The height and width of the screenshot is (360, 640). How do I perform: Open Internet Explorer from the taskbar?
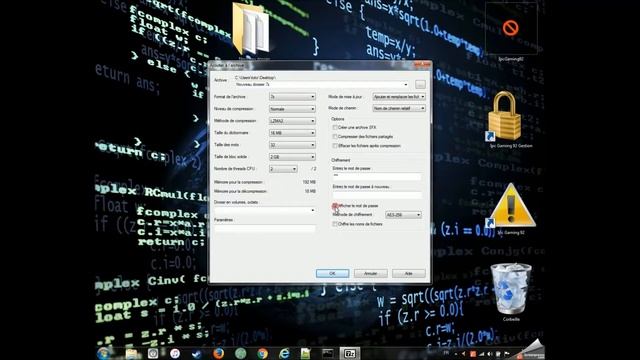pyautogui.click(x=284, y=353)
